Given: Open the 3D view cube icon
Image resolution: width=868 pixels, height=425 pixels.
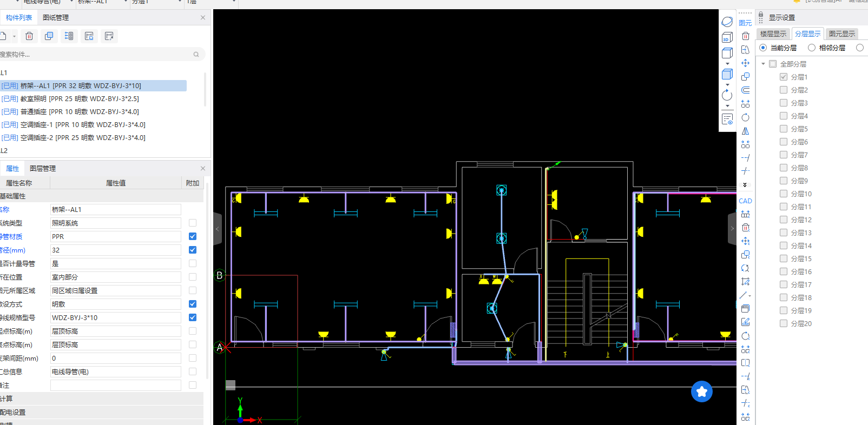Looking at the screenshot, I should [x=727, y=37].
